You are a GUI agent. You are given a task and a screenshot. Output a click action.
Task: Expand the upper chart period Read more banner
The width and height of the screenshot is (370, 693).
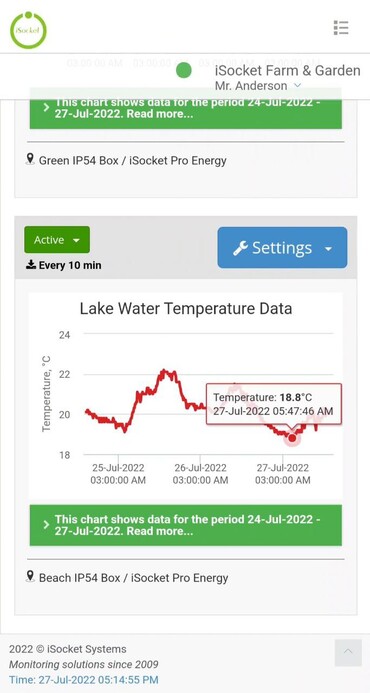coord(186,109)
